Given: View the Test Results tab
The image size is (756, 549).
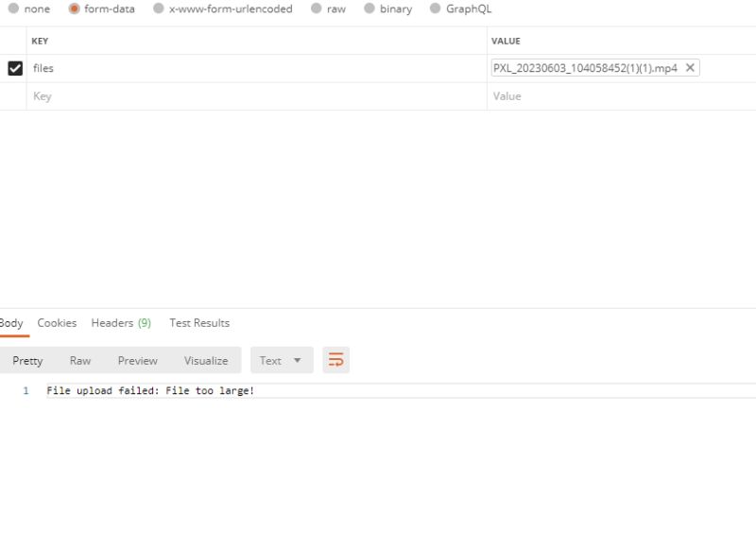Looking at the screenshot, I should pos(198,322).
